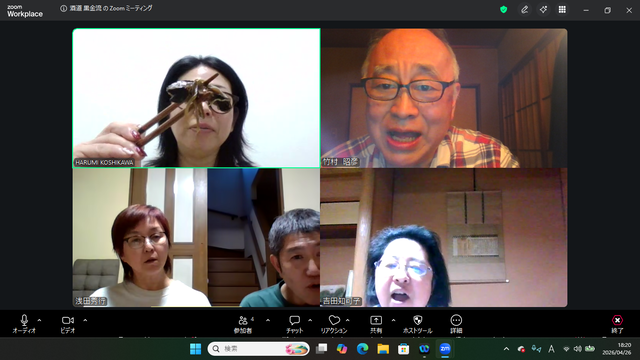Expand the chat options caret

coord(310,320)
